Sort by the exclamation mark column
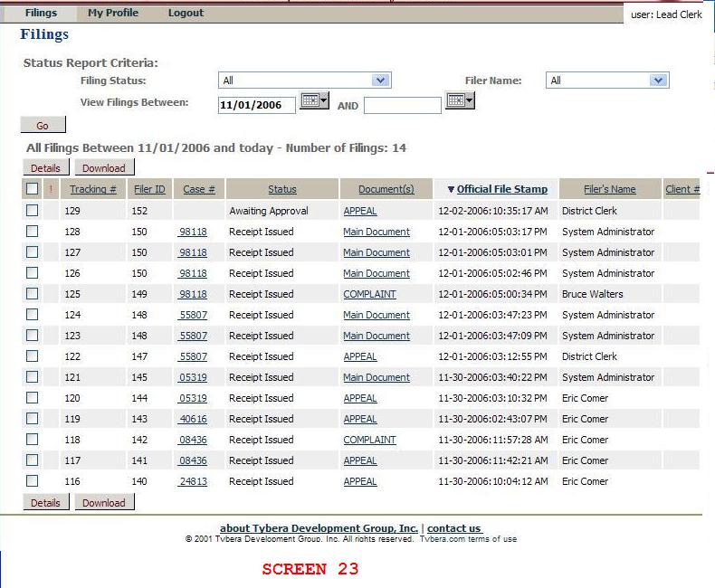715x588 pixels. pyautogui.click(x=51, y=189)
